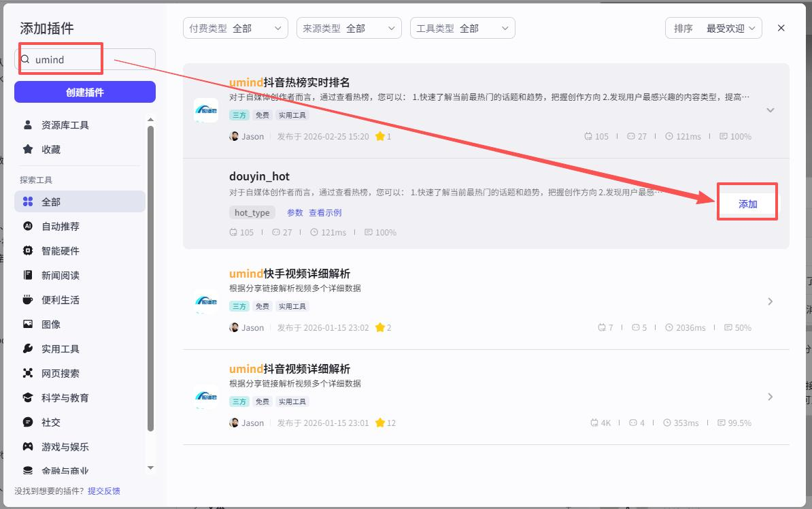Expand the umind快手视频详细解析 plugin
This screenshot has width=812, height=509.
coord(770,301)
